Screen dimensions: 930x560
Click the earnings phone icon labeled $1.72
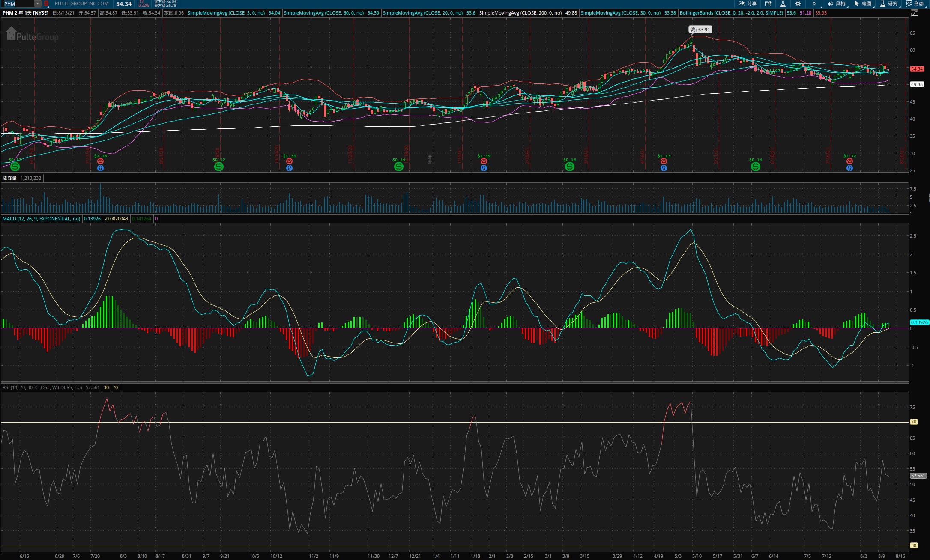pyautogui.click(x=849, y=161)
